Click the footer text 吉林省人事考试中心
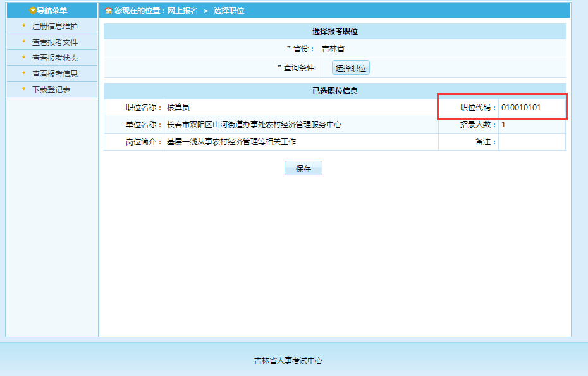The image size is (588, 376). 288,361
